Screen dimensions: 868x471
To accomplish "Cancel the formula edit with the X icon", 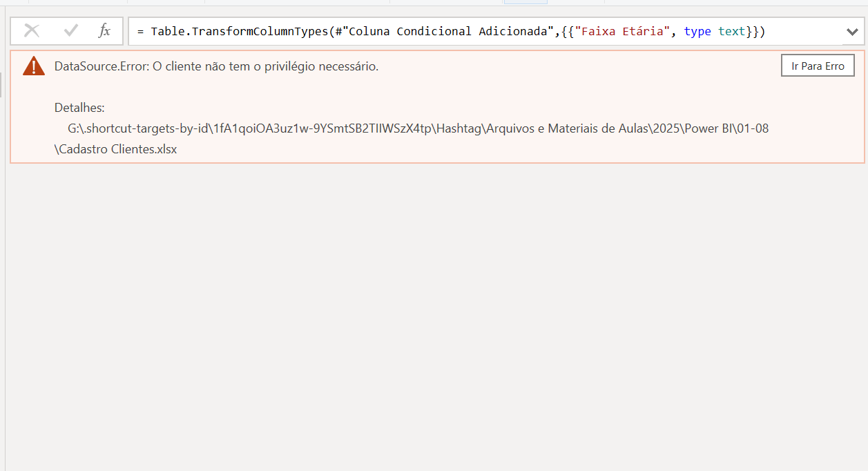I will [32, 31].
